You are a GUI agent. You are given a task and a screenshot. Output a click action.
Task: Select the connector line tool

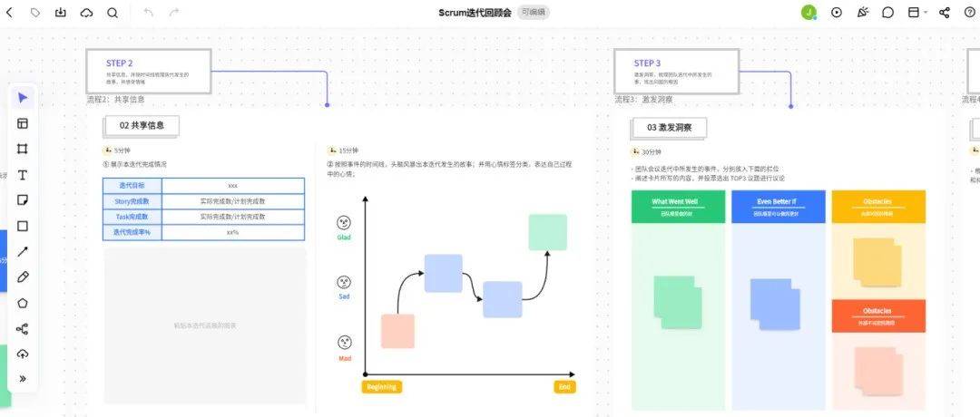coord(23,252)
